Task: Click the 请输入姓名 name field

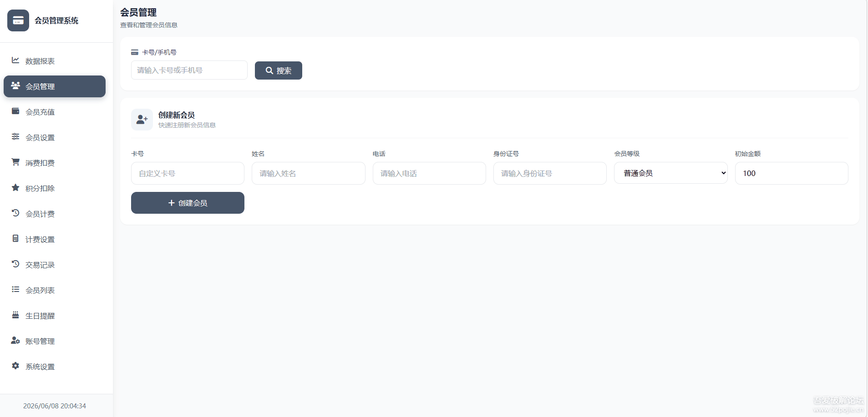Action: coord(309,173)
